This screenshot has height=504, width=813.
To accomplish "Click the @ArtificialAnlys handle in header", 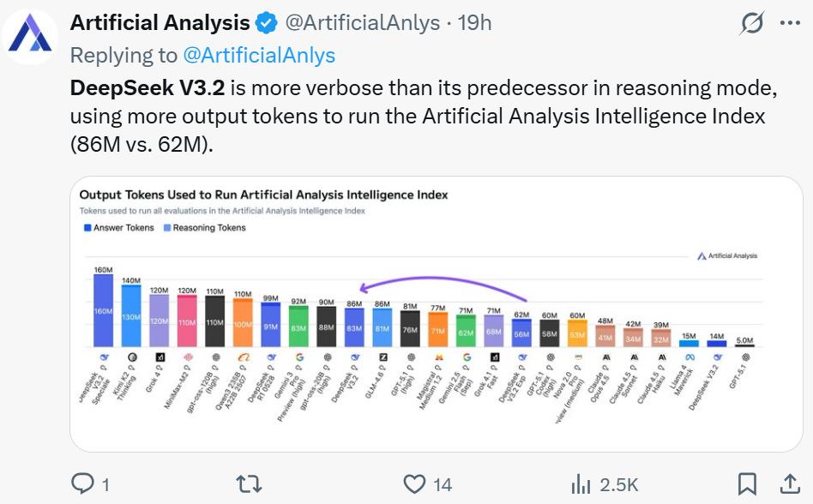I will tap(362, 23).
